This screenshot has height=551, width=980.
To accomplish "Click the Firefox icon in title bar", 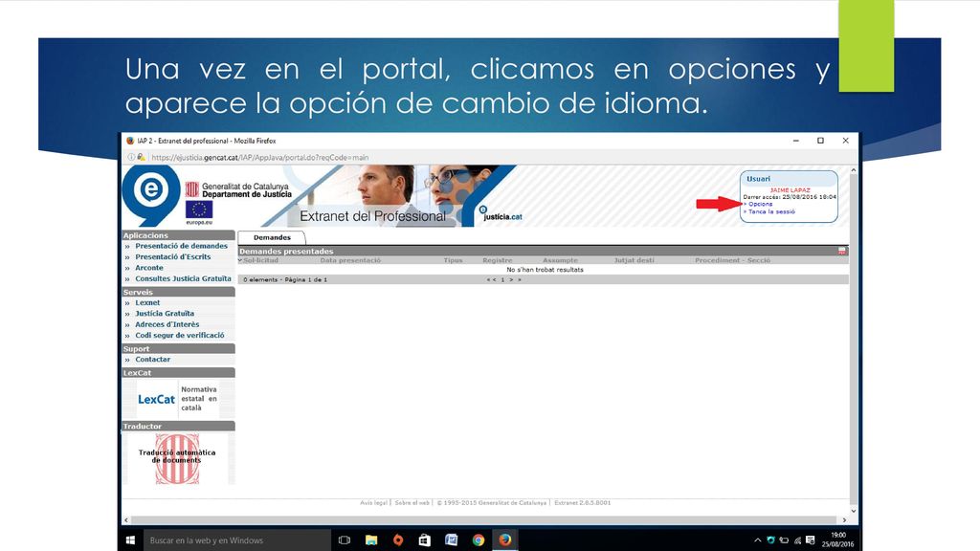I will [130, 141].
